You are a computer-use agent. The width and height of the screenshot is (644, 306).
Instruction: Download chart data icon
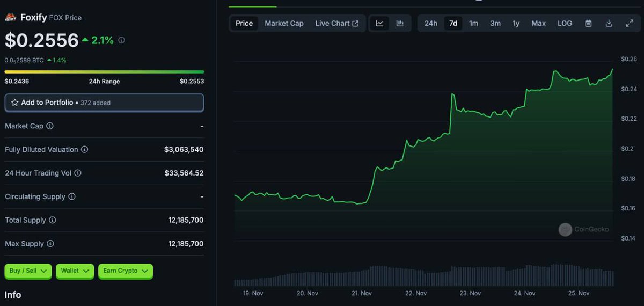click(x=609, y=24)
